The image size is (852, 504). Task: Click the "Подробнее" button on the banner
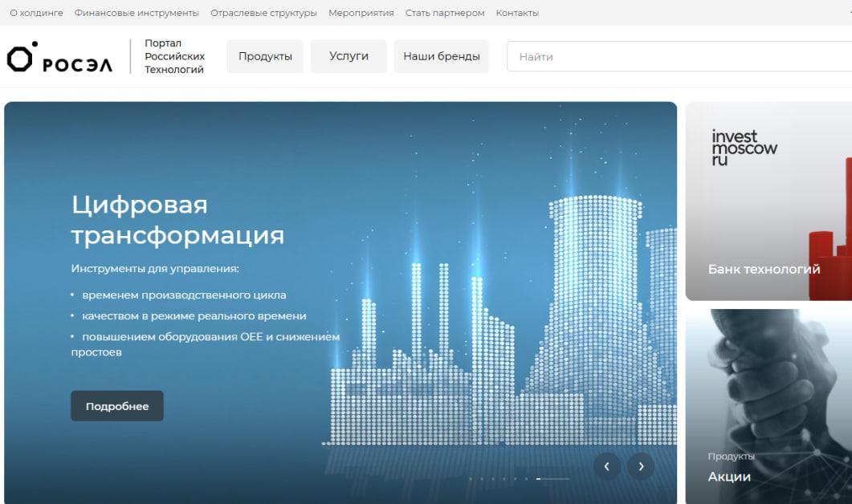116,405
